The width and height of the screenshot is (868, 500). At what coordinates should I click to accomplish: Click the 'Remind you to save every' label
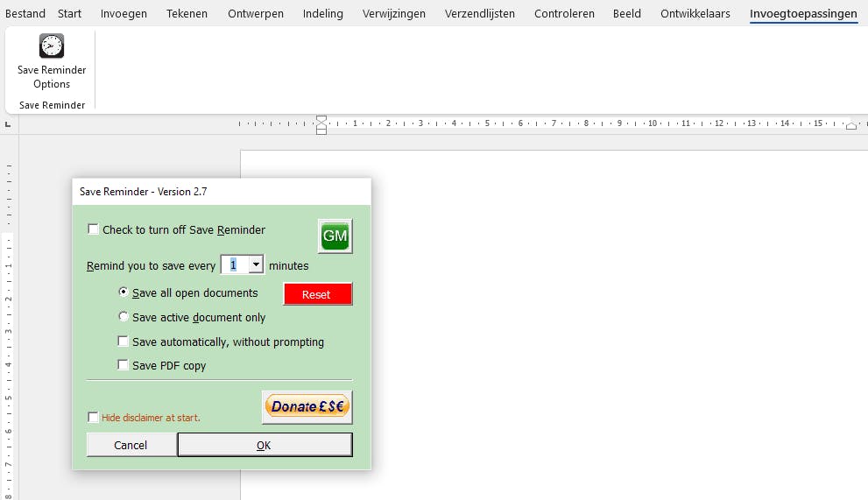click(x=152, y=266)
